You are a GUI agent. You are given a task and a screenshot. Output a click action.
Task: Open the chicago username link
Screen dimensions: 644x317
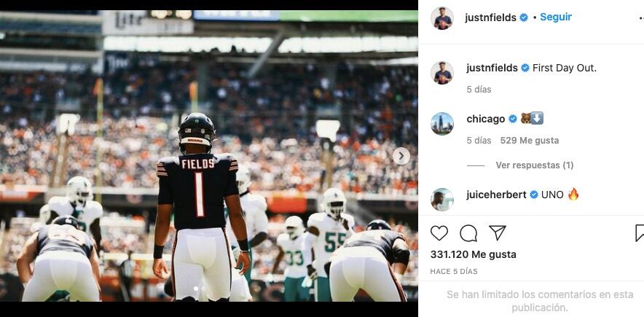pyautogui.click(x=485, y=119)
